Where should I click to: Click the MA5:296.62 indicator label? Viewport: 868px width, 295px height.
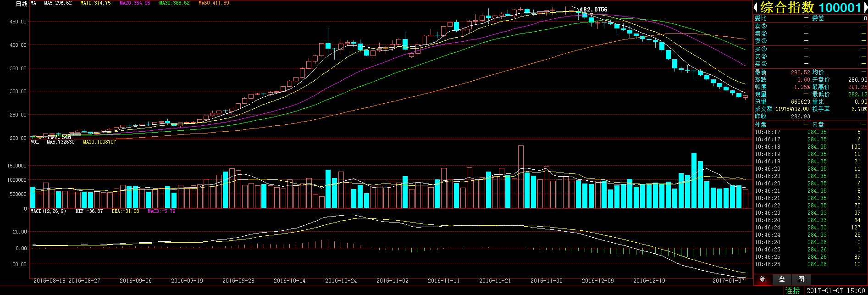coord(58,3)
